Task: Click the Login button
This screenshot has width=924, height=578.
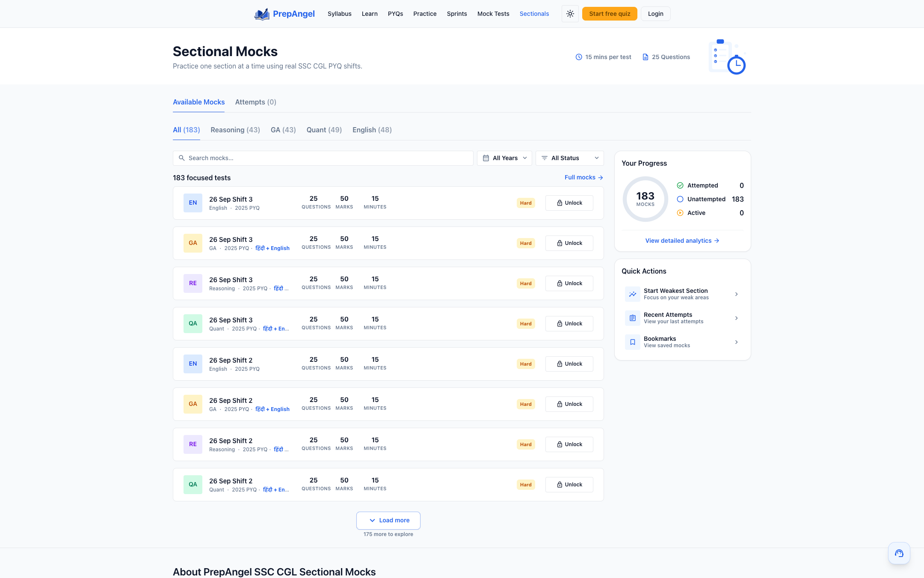Action: pos(655,14)
